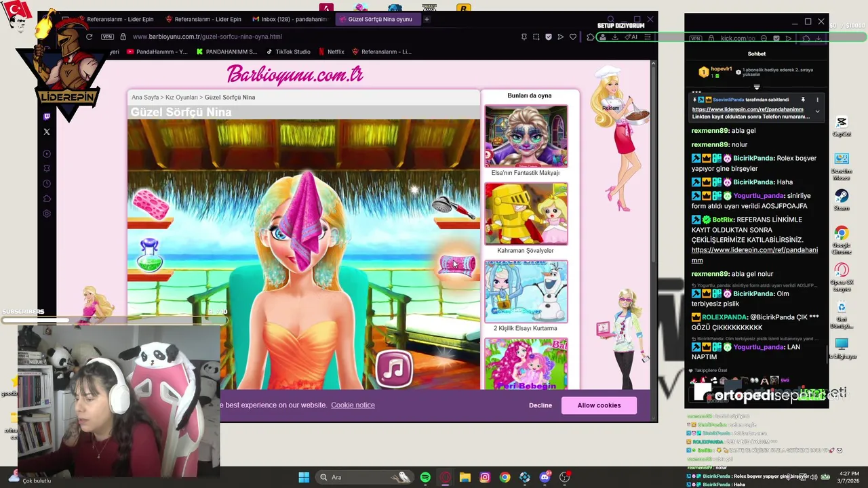Click the barbioyunu.com.tr address bar URL
868x488 pixels.
208,37
